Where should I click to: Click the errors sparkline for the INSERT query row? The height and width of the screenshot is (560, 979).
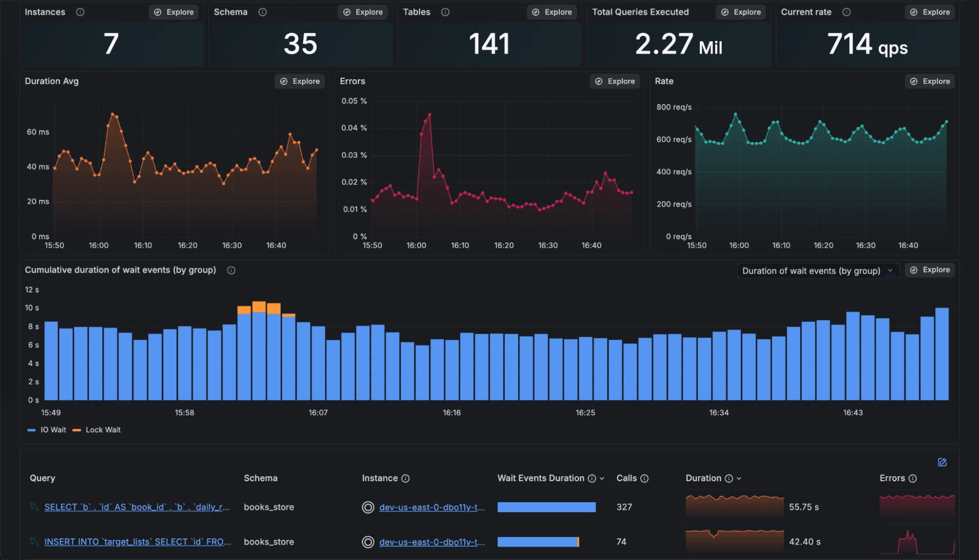[x=915, y=541]
